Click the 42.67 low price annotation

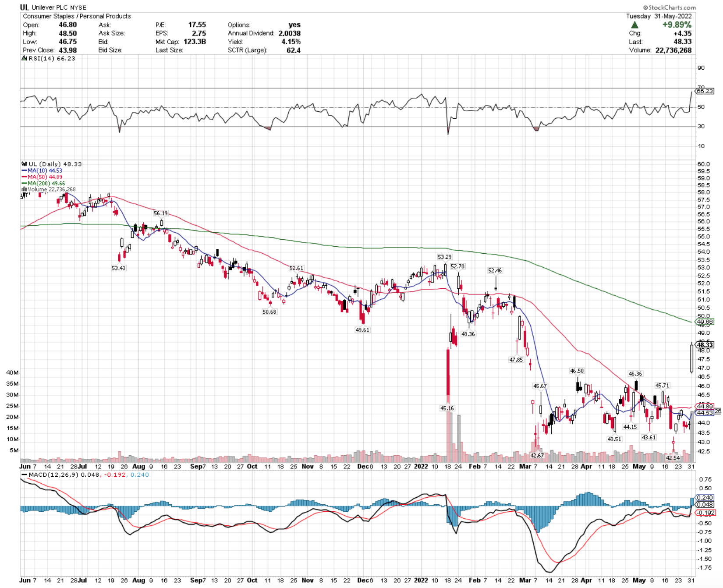pos(537,456)
